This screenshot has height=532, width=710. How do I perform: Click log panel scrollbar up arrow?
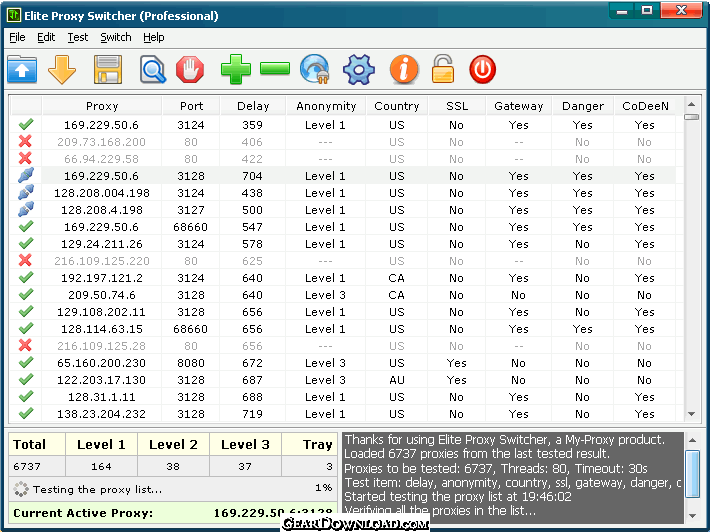coord(692,440)
